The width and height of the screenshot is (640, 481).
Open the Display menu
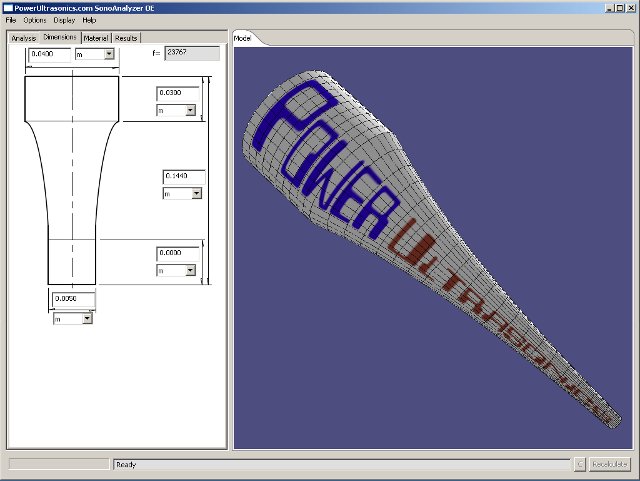point(64,20)
